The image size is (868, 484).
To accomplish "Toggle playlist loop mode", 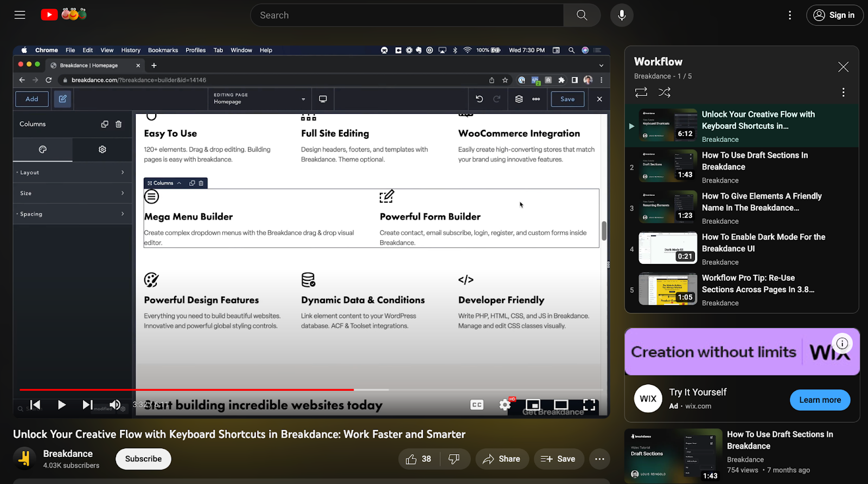I will coord(641,92).
